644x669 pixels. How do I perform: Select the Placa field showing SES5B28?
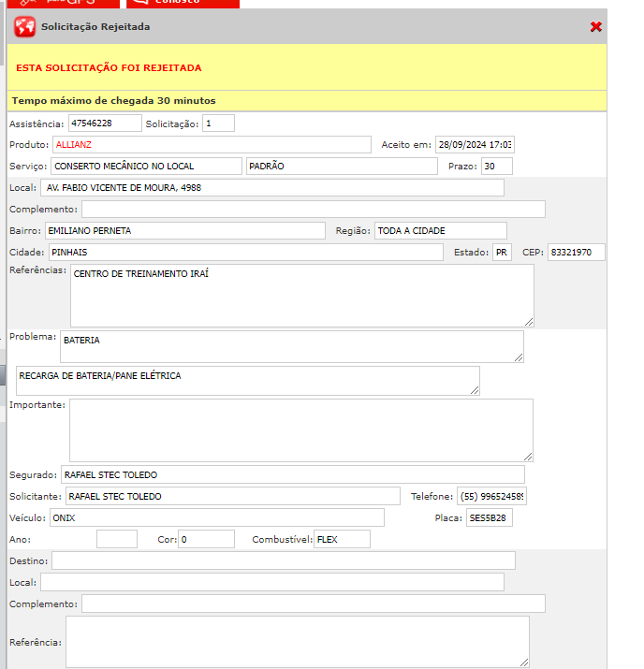(489, 518)
